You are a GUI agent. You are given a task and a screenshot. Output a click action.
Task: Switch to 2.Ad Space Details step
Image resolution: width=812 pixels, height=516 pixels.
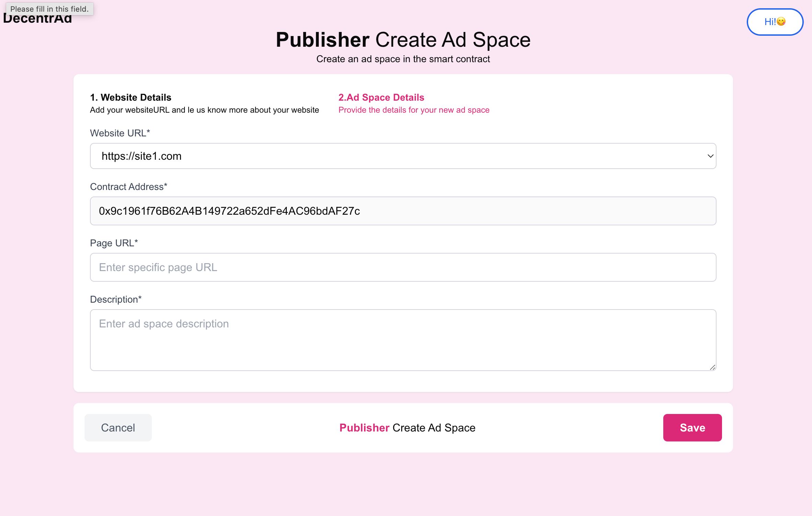pyautogui.click(x=381, y=98)
